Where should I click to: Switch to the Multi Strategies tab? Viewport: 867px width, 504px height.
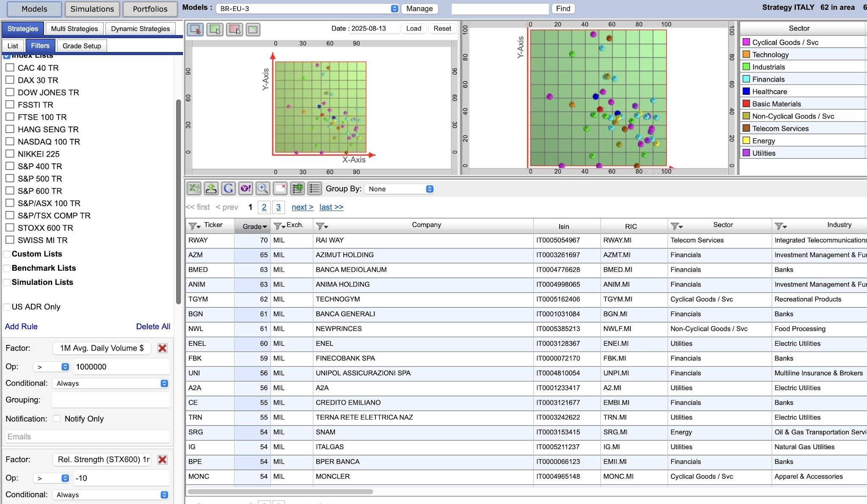(75, 29)
